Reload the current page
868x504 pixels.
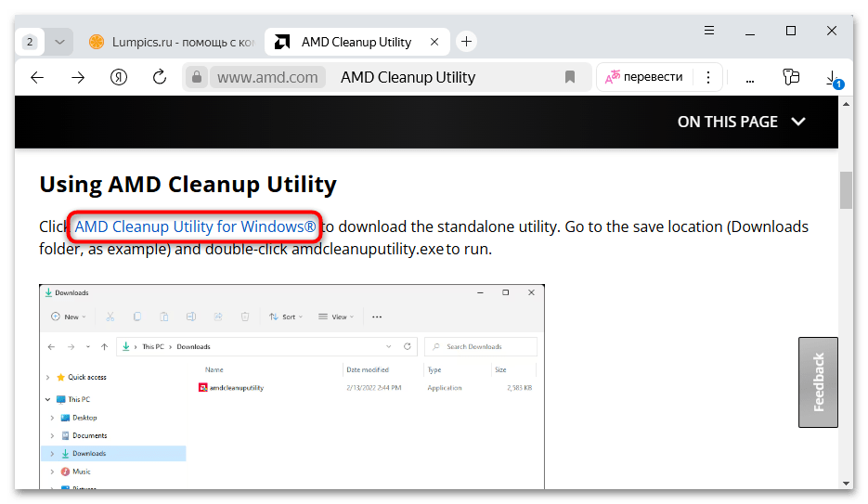(x=159, y=77)
